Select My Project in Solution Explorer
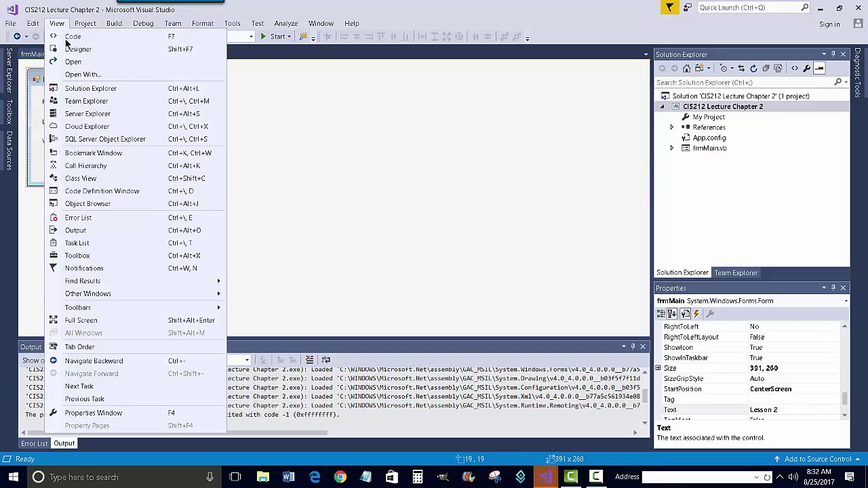This screenshot has height=488, width=868. click(708, 117)
